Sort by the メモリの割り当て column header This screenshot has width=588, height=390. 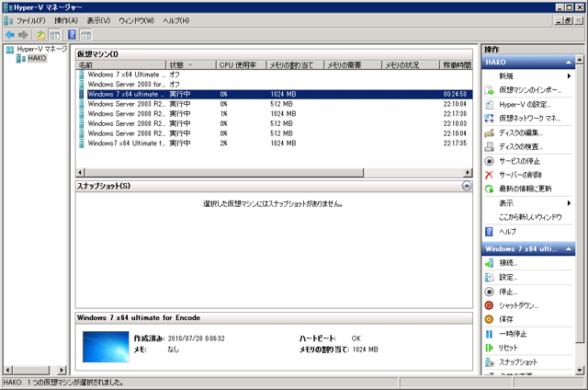coord(295,65)
